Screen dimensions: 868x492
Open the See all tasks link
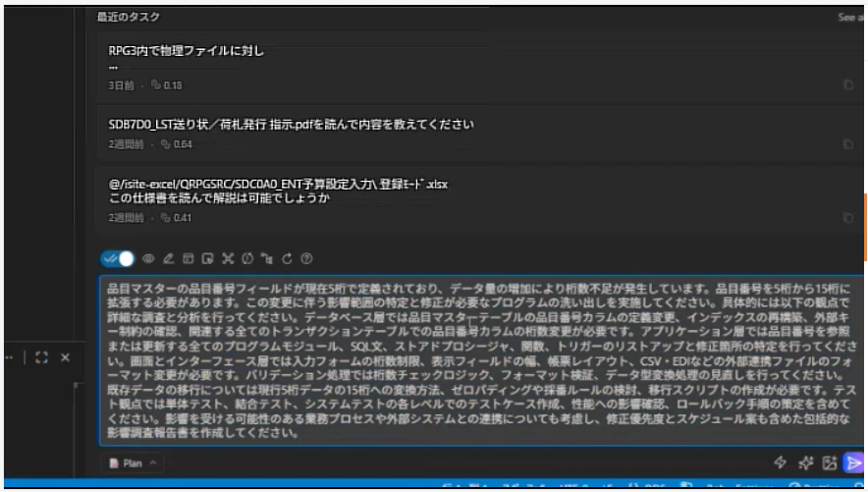(851, 17)
